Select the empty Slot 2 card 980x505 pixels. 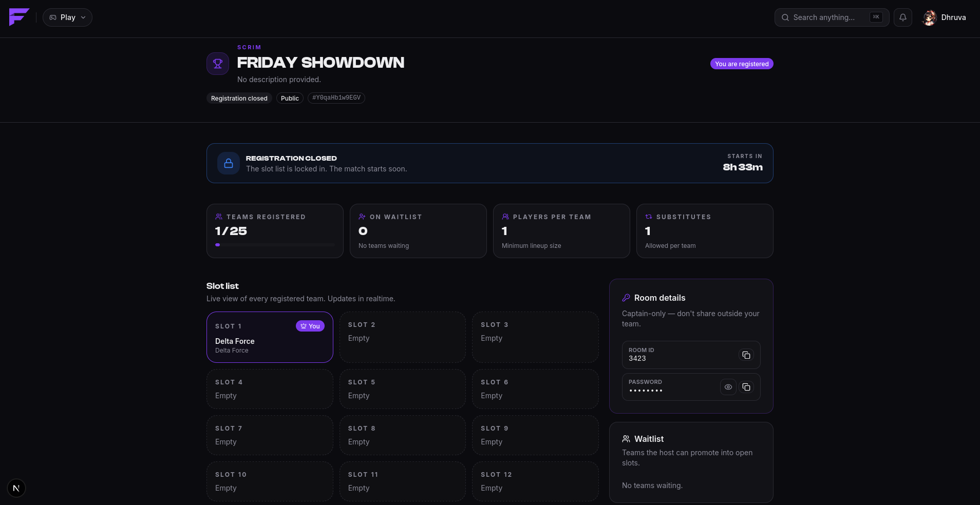[x=403, y=337]
